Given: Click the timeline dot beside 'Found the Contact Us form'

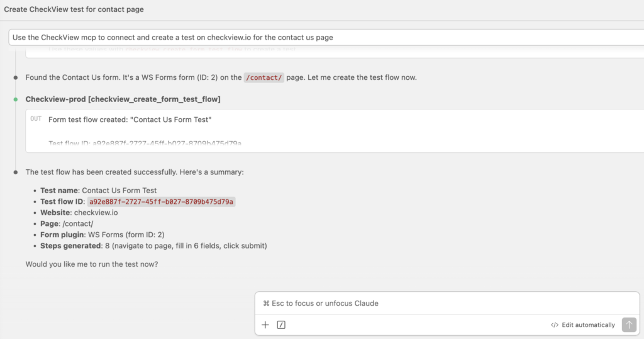Looking at the screenshot, I should (16, 77).
